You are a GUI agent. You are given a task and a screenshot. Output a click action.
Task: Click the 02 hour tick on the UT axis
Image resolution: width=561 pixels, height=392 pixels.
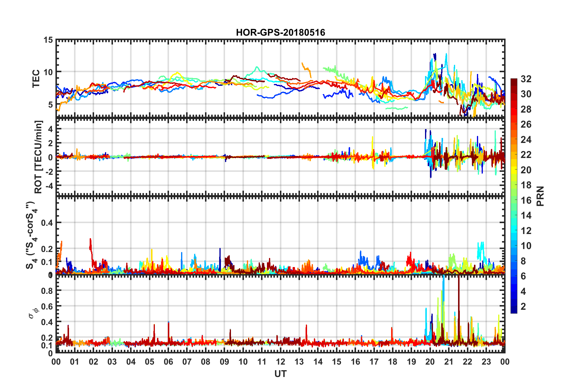93,362
